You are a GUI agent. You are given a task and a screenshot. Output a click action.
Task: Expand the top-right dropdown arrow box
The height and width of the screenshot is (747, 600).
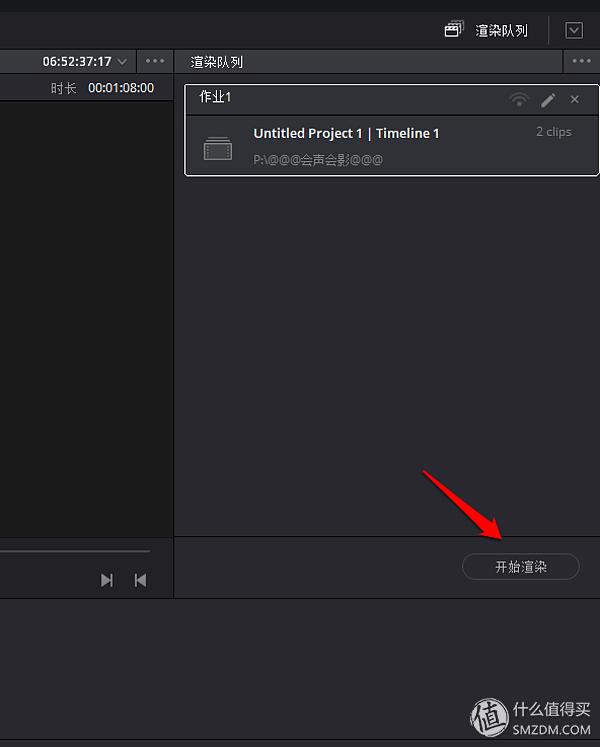coord(574,30)
